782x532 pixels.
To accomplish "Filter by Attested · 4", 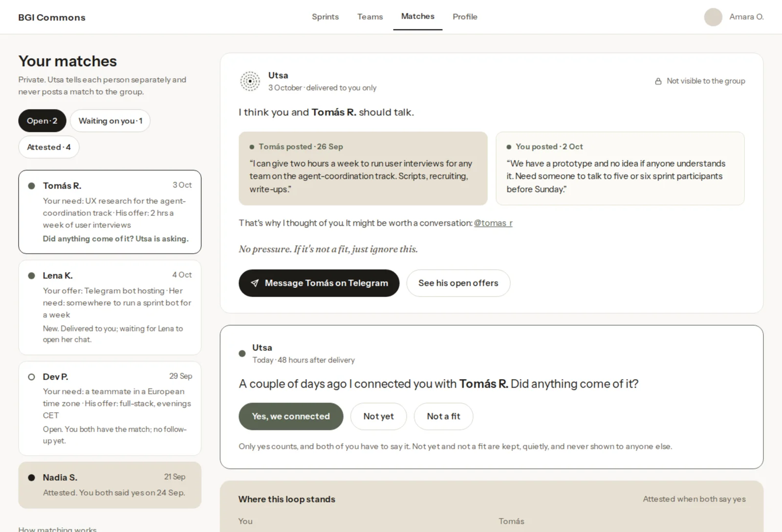I will tap(49, 147).
